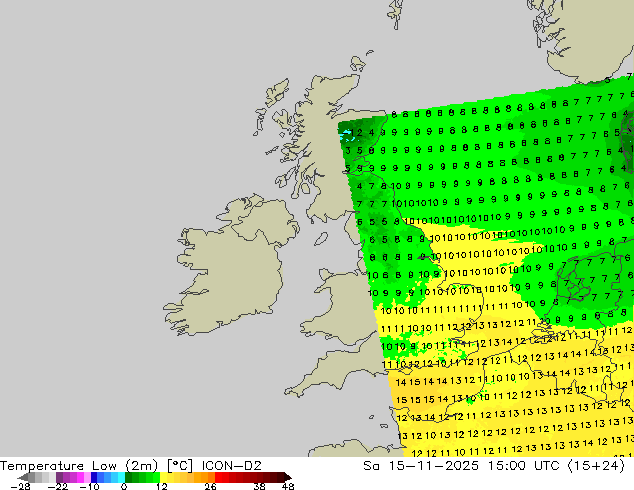Select the blue-cyan segment of the color legend
634x490 pixels.
tap(108, 477)
